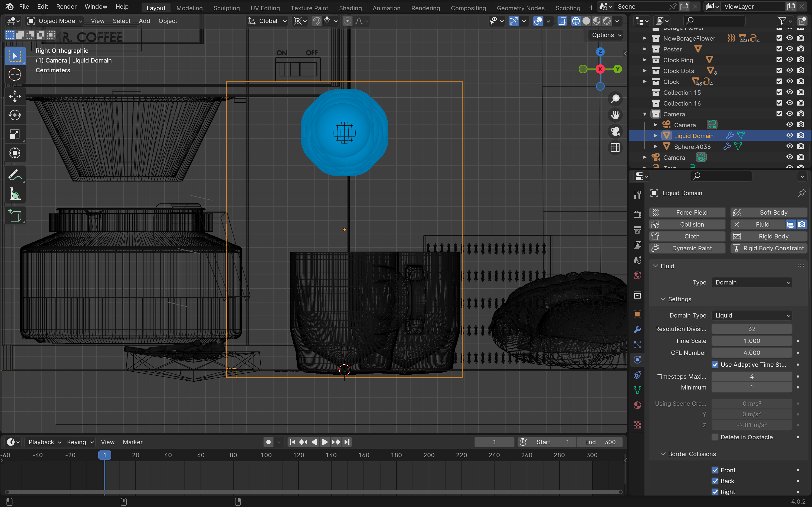812x507 pixels.
Task: Open the World properties tab
Action: point(637,275)
